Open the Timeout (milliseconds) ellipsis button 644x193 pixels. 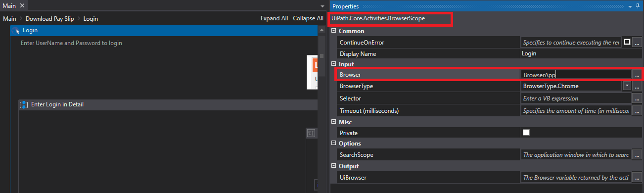point(637,111)
